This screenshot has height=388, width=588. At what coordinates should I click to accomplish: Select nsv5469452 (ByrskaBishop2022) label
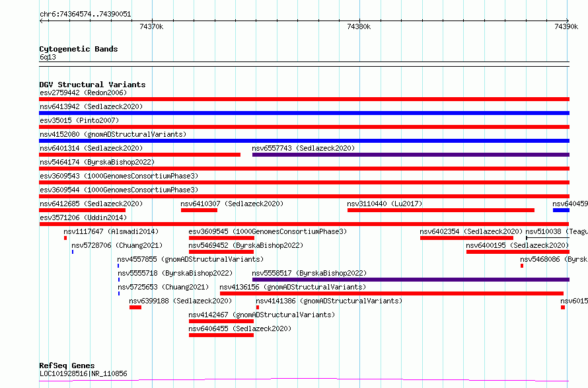246,245
